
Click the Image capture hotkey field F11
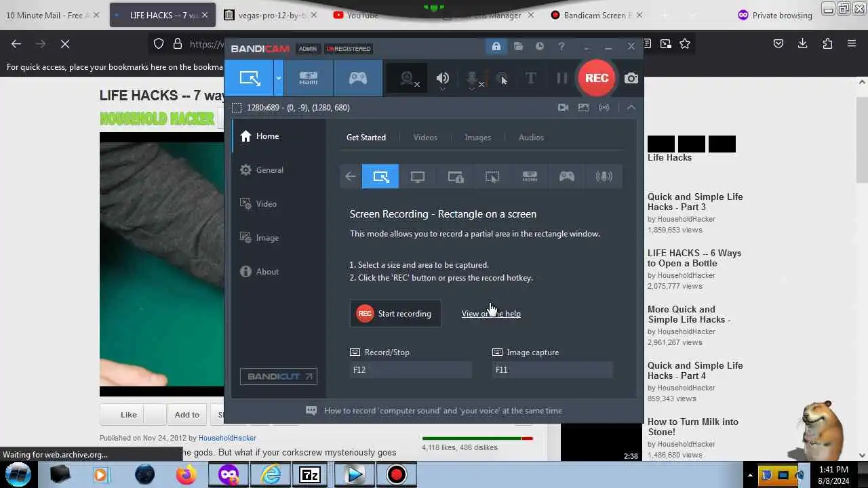click(x=553, y=370)
